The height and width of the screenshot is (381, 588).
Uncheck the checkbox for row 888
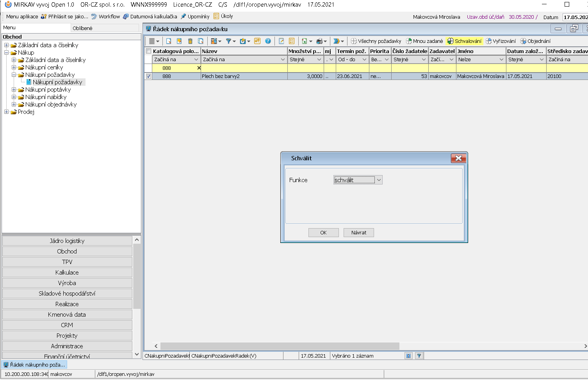click(148, 76)
